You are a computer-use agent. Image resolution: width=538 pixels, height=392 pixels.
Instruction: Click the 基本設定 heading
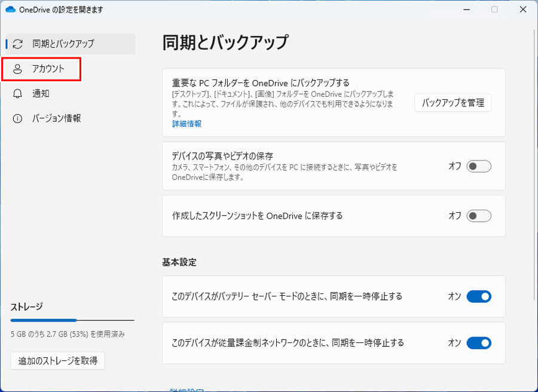[x=179, y=262]
